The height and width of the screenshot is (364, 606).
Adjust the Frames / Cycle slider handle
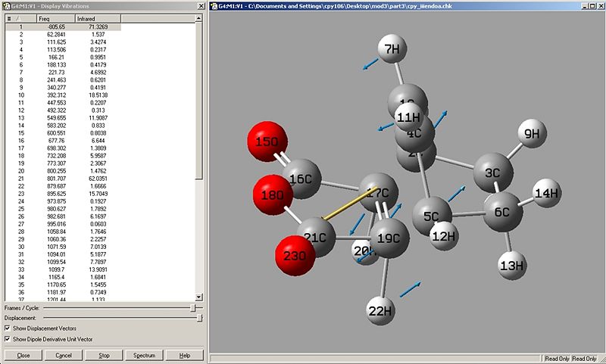(194, 308)
